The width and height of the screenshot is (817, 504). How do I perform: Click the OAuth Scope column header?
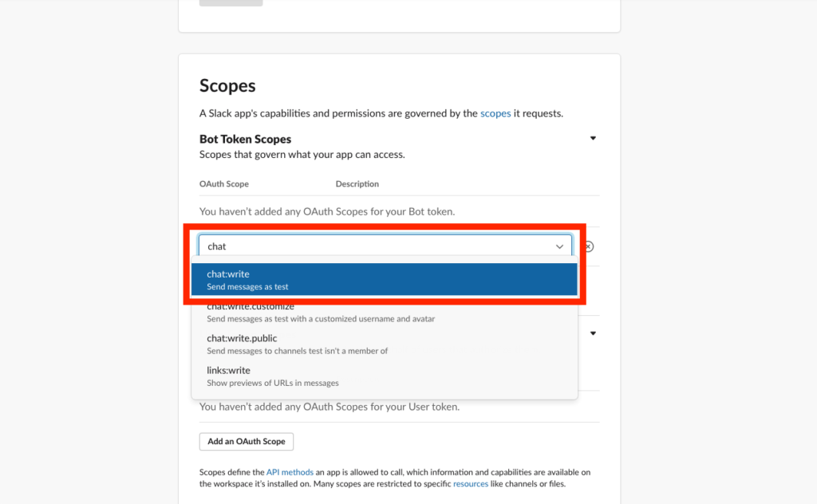point(224,184)
